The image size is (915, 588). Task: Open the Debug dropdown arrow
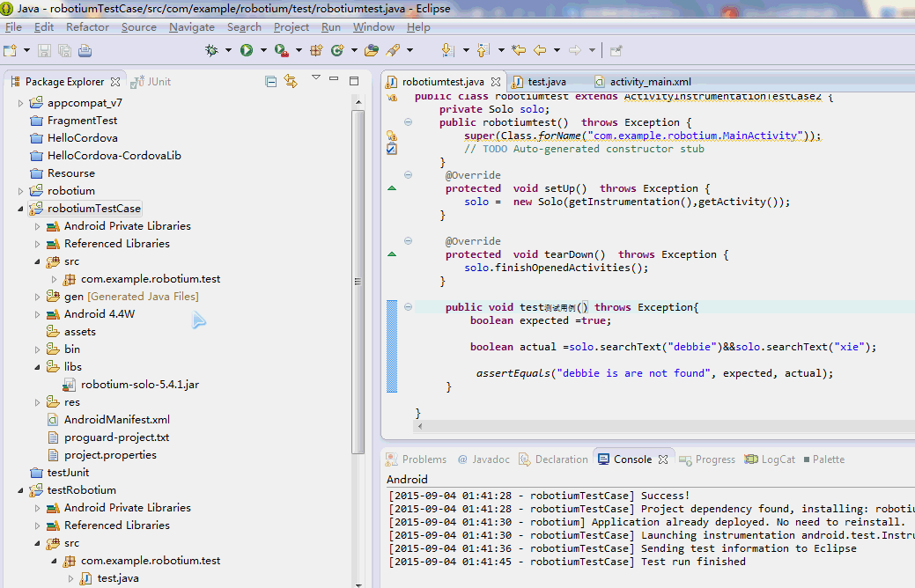click(228, 51)
